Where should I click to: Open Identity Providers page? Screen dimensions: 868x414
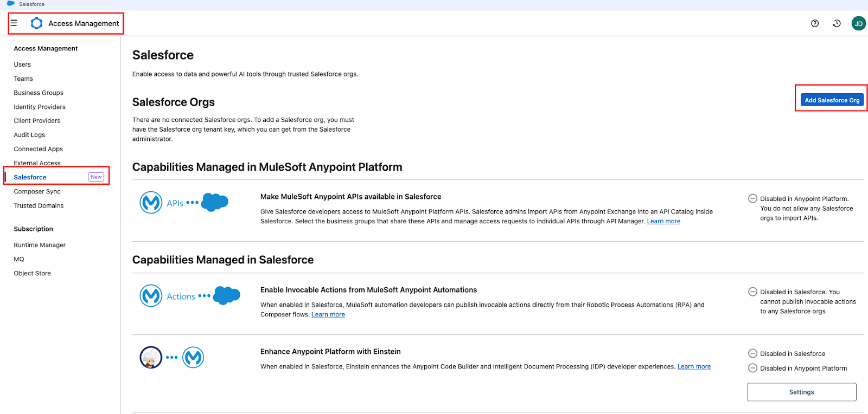(40, 107)
